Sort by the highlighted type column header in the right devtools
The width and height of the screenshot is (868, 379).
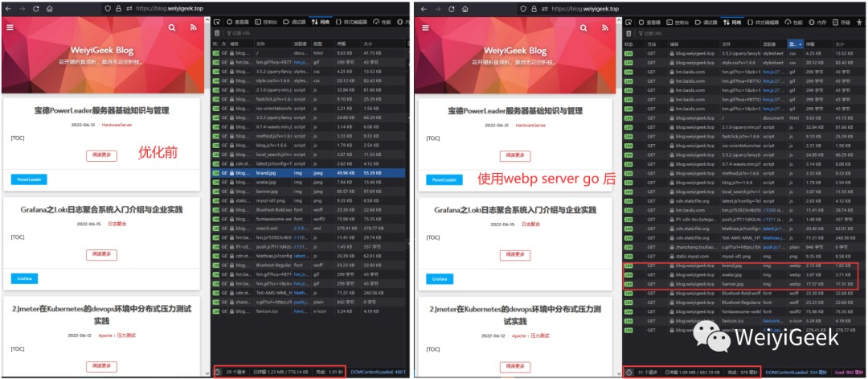[x=796, y=43]
